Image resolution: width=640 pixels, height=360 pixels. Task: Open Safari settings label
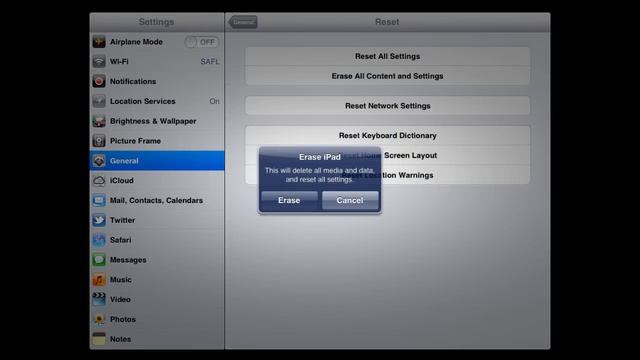click(x=120, y=240)
